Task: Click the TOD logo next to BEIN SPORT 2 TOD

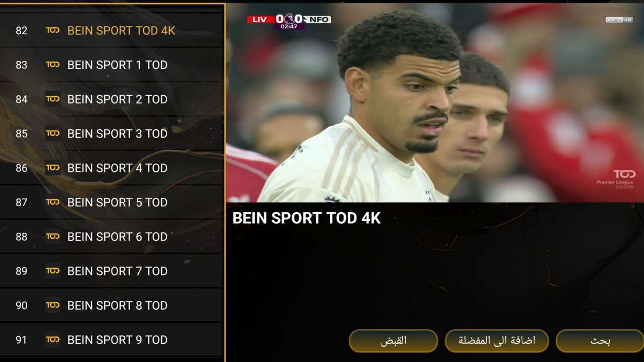Action: tap(53, 99)
